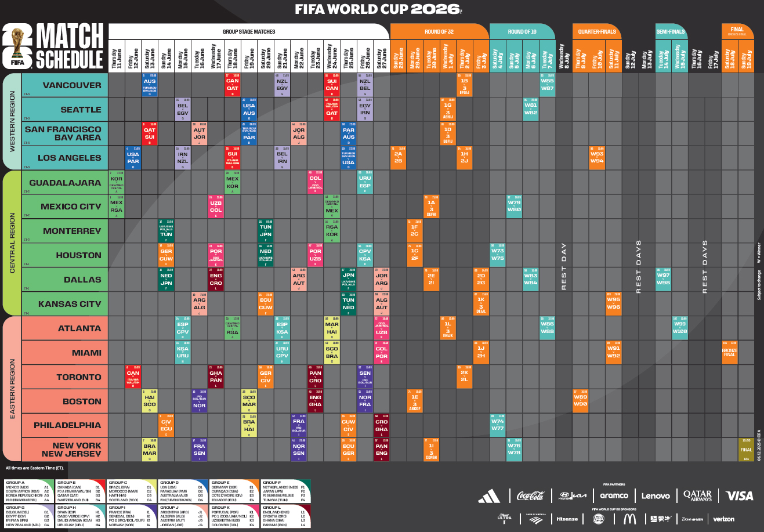Click the Qatar Airways logo
Image resolution: width=764 pixels, height=532 pixels.
(x=697, y=495)
